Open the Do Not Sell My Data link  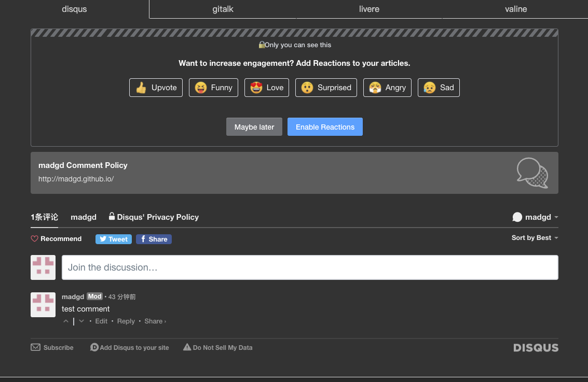(217, 348)
